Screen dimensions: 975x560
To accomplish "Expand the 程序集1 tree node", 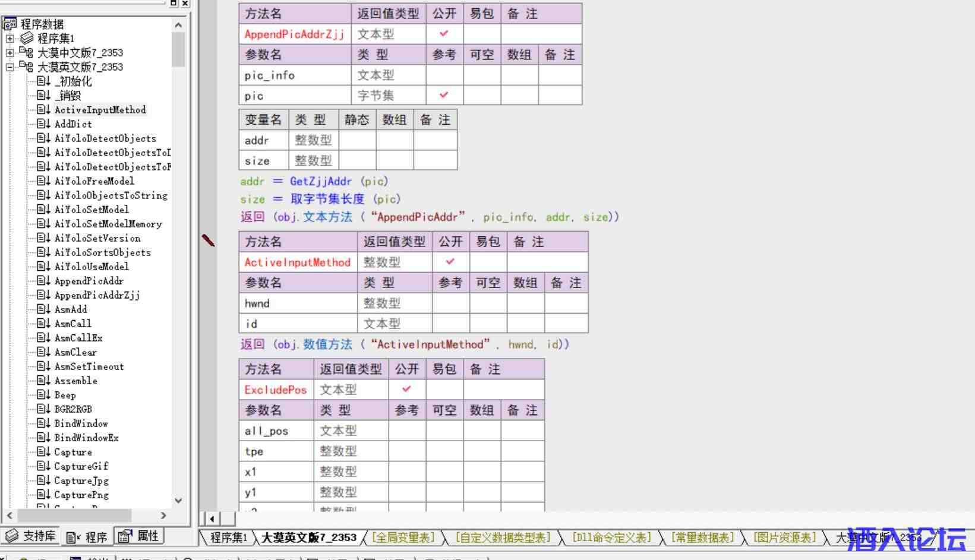I will 10,39.
